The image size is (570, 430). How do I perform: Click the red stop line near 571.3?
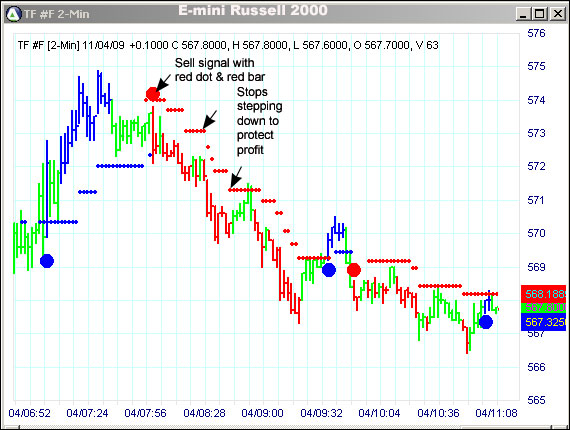(244, 190)
